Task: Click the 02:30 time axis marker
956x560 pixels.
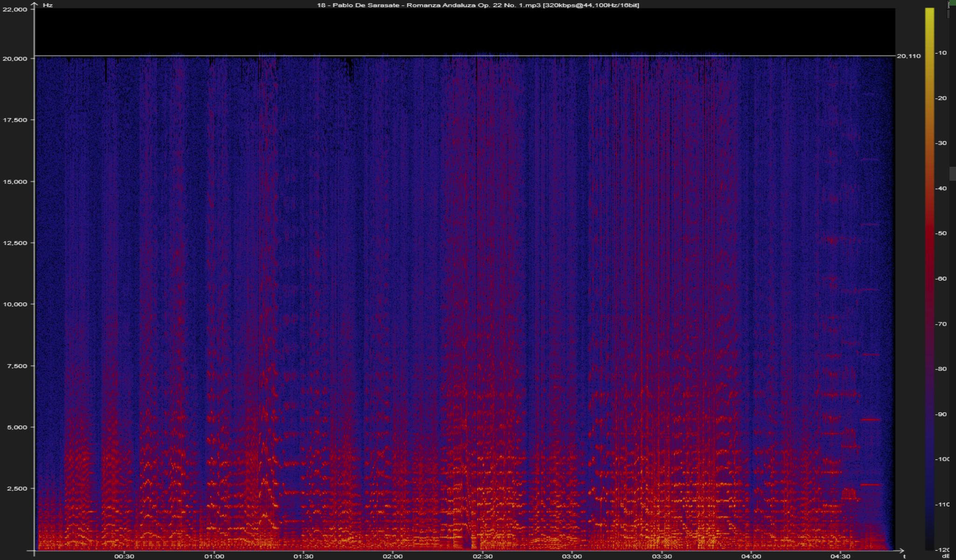Action: 482,556
